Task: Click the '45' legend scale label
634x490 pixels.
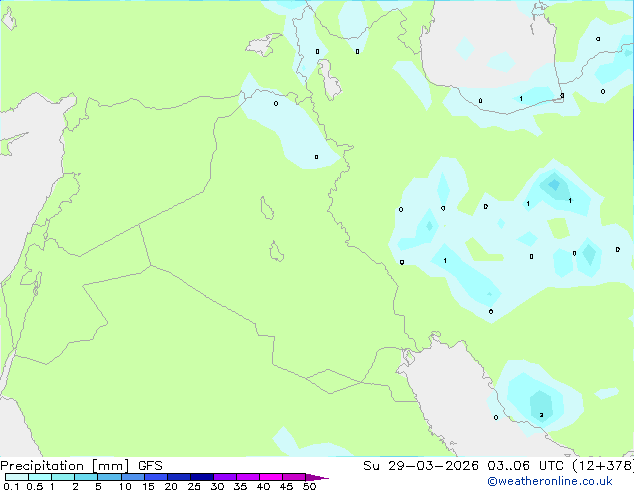Action: pyautogui.click(x=286, y=486)
